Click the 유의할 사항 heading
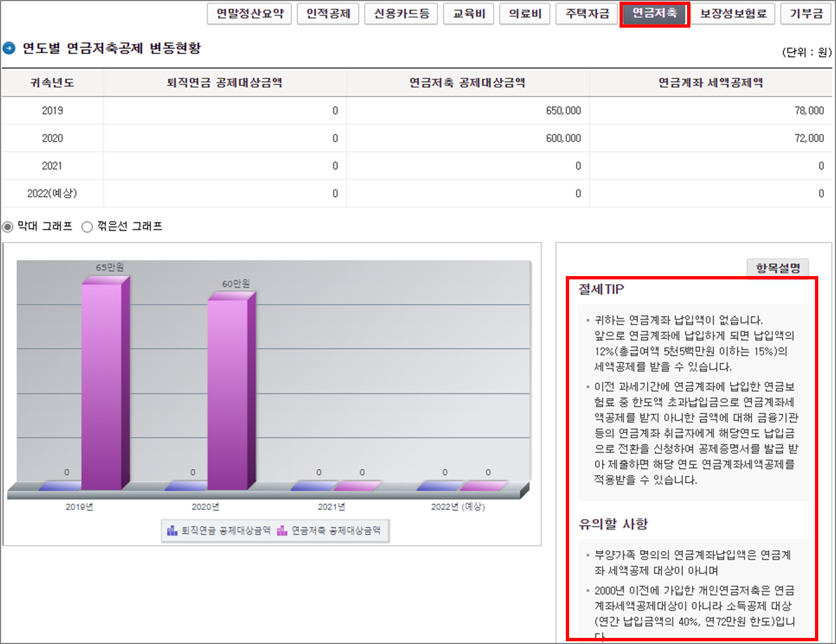836x644 pixels. (x=613, y=524)
